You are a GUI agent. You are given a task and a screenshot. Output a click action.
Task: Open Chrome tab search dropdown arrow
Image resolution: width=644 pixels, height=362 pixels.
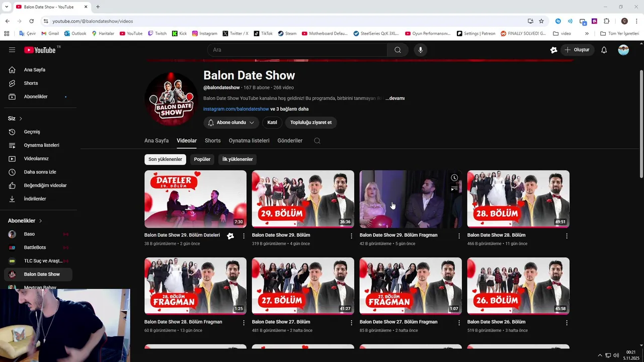tap(7, 7)
